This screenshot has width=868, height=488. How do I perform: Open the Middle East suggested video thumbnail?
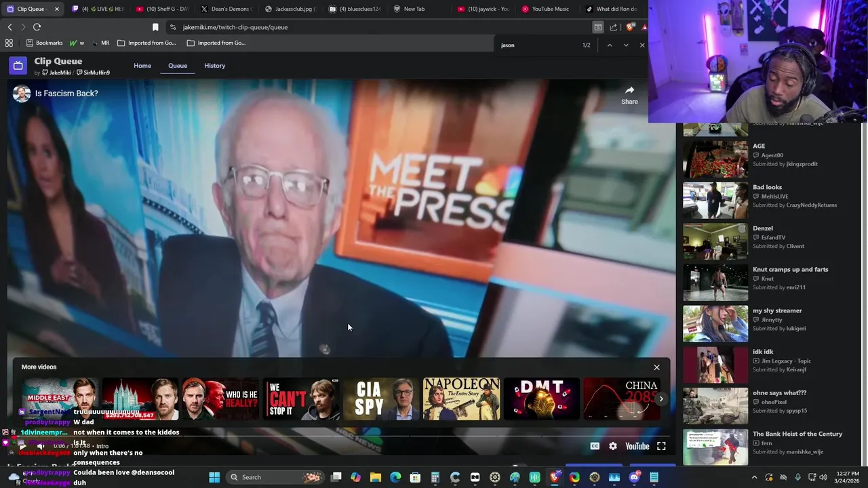tap(60, 399)
